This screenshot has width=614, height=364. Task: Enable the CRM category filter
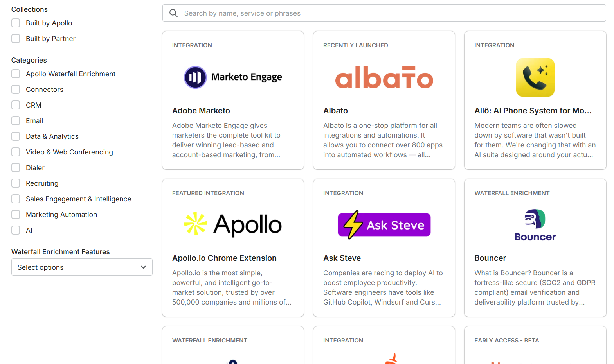point(16,105)
